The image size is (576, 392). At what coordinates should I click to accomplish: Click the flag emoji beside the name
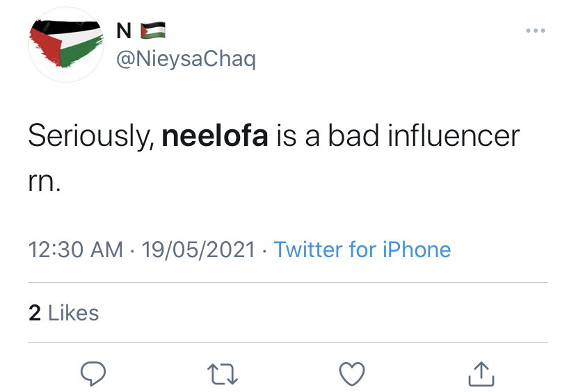153,31
